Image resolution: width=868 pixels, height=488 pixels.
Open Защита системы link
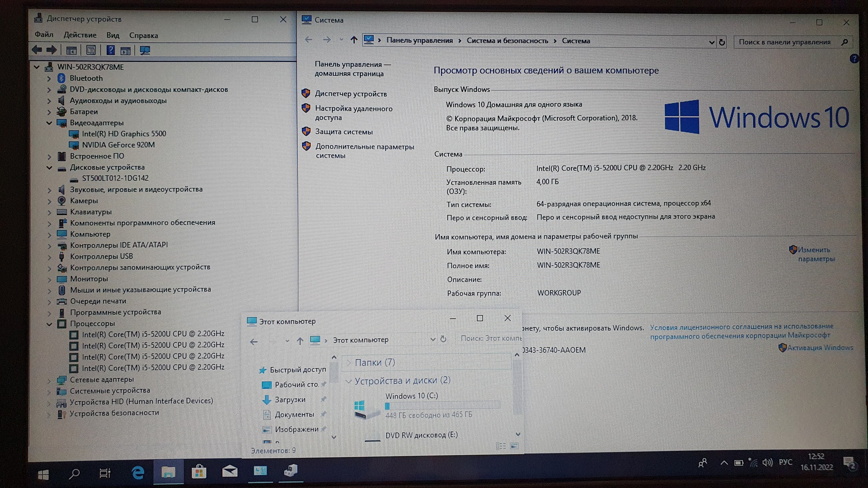coord(344,132)
